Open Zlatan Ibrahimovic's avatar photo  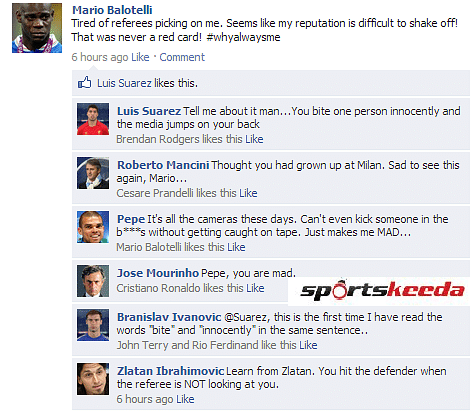click(93, 379)
